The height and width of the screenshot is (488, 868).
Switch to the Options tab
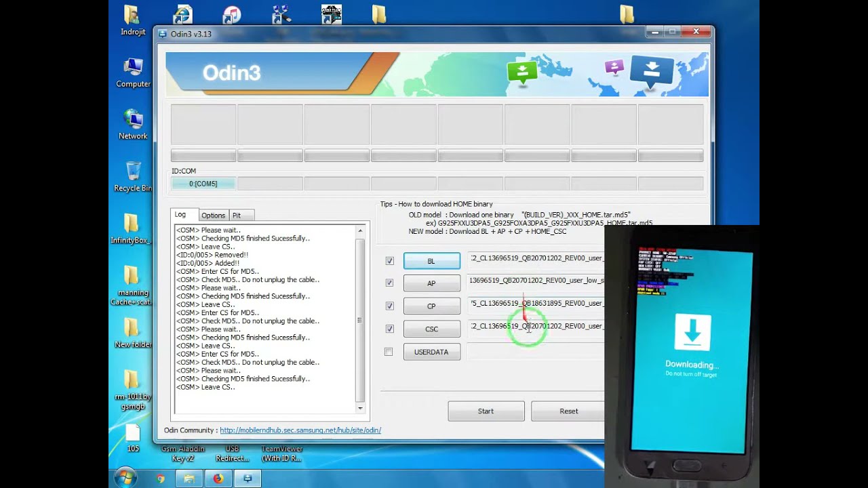tap(213, 216)
